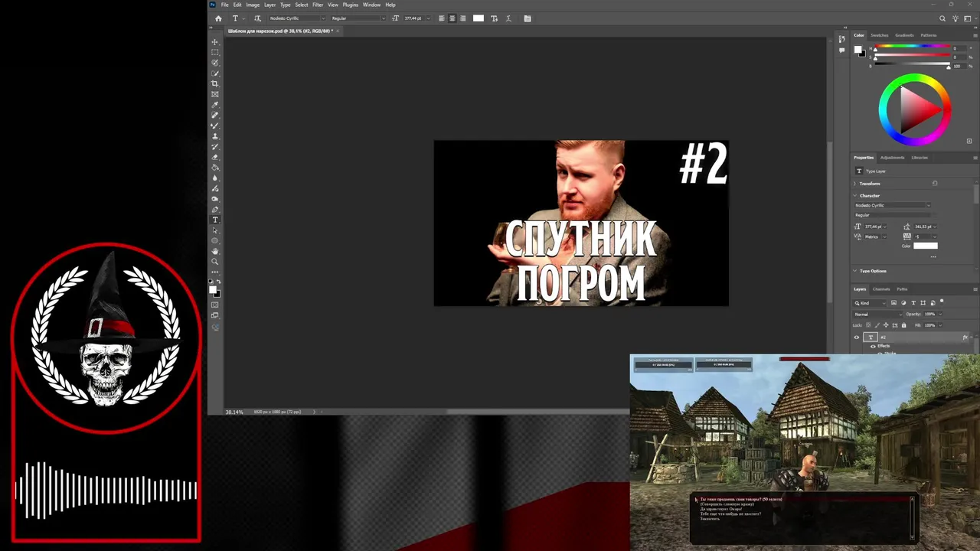Select the Zoom tool
The height and width of the screenshot is (551, 980).
point(214,261)
